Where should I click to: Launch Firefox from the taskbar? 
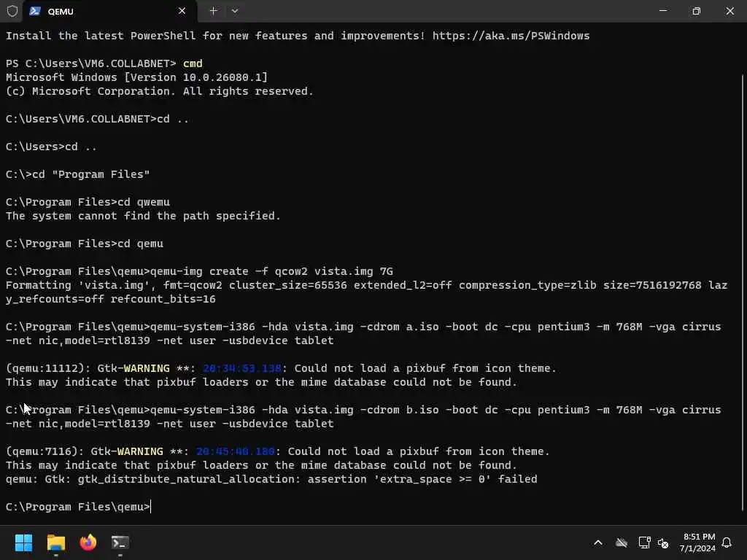tap(88, 542)
